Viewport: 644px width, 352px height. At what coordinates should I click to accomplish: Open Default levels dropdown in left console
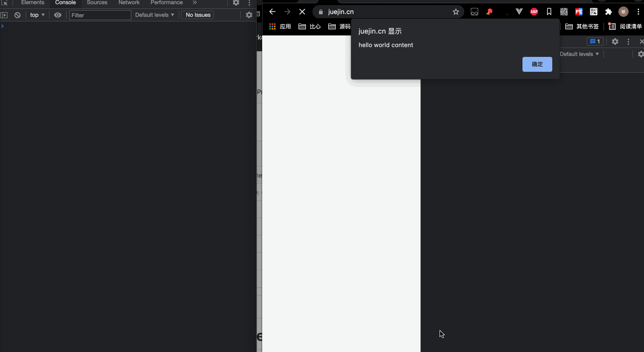155,15
